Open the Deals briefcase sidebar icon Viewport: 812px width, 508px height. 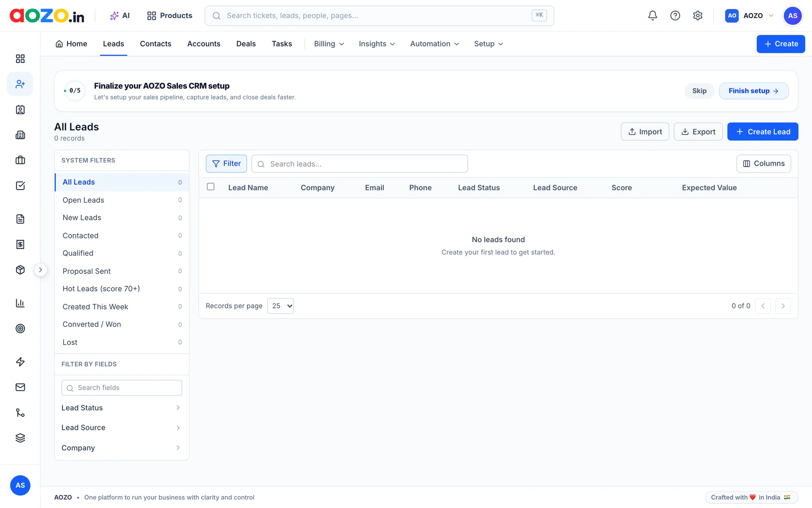pos(20,160)
